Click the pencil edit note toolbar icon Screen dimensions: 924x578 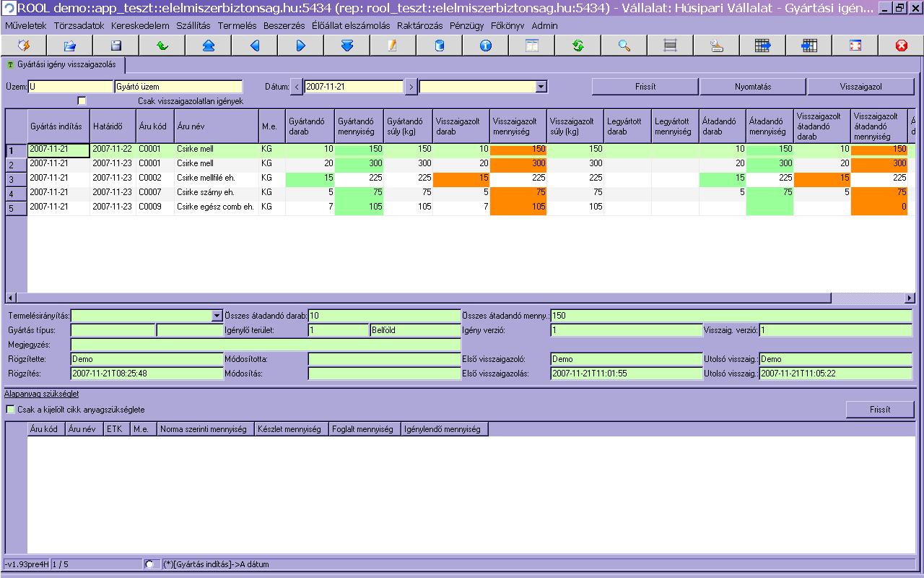pyautogui.click(x=393, y=46)
